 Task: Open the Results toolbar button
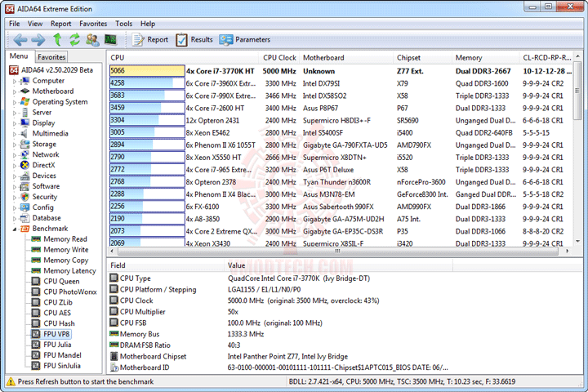click(194, 39)
